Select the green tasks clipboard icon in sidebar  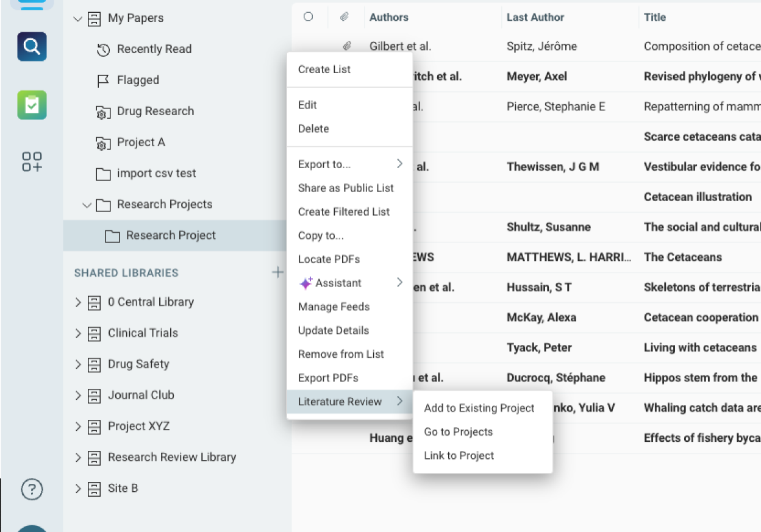tap(31, 105)
